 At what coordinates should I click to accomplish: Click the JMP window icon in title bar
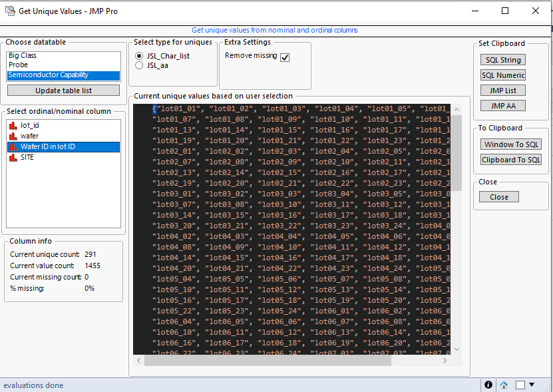tap(10, 11)
